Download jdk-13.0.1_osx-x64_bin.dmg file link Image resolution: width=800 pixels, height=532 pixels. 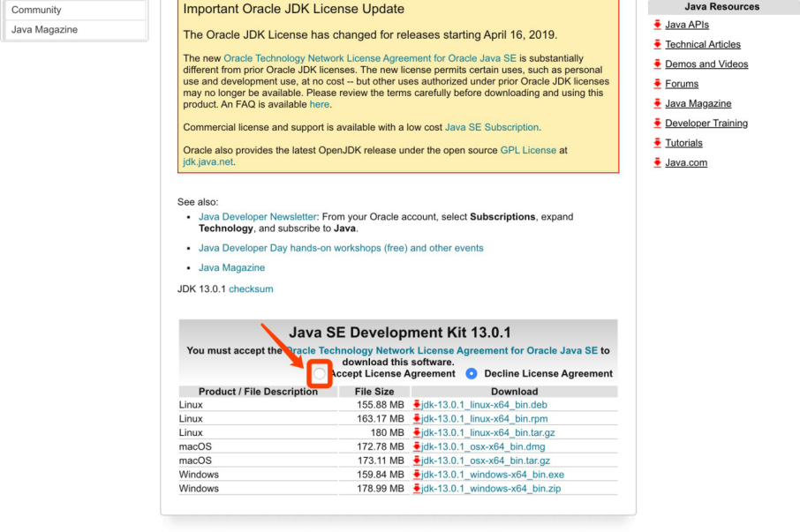tap(483, 446)
